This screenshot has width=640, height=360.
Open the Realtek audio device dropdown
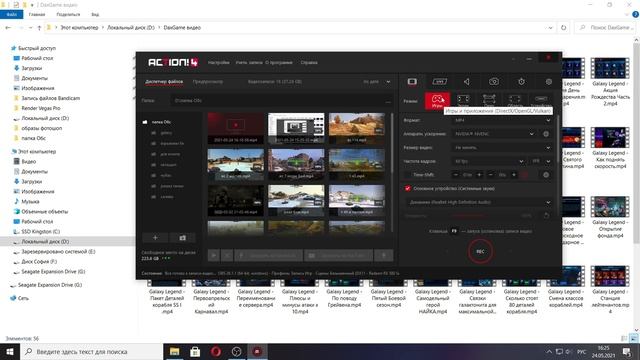point(479,202)
